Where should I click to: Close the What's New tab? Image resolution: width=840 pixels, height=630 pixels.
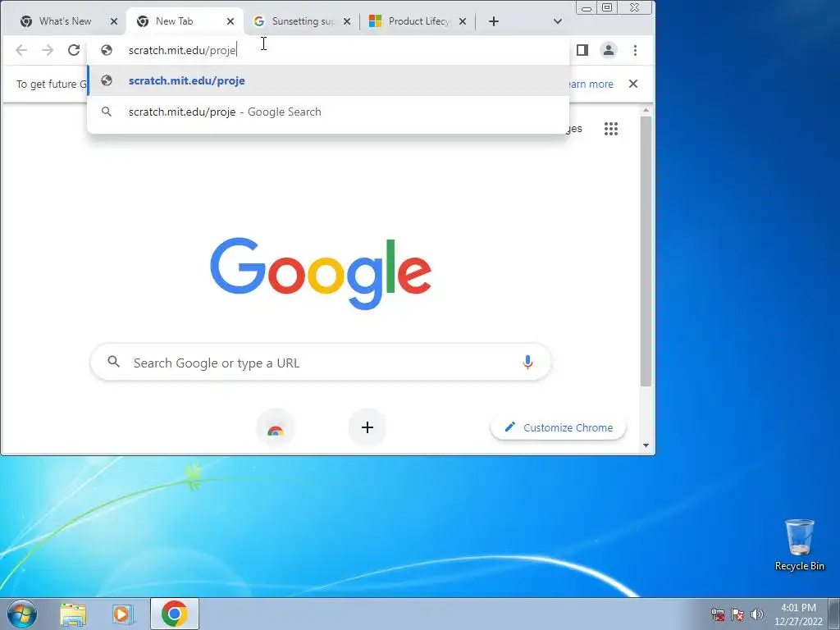tap(113, 21)
